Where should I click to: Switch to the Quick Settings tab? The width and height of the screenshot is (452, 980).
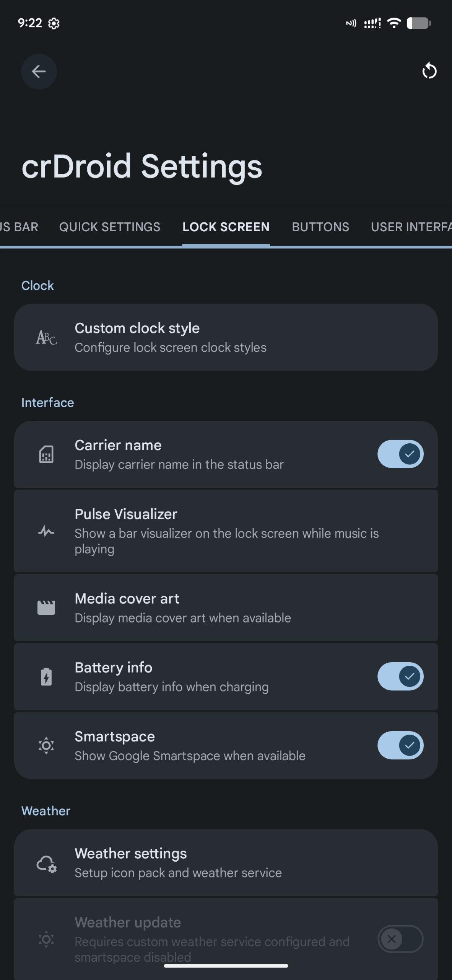[x=110, y=227]
